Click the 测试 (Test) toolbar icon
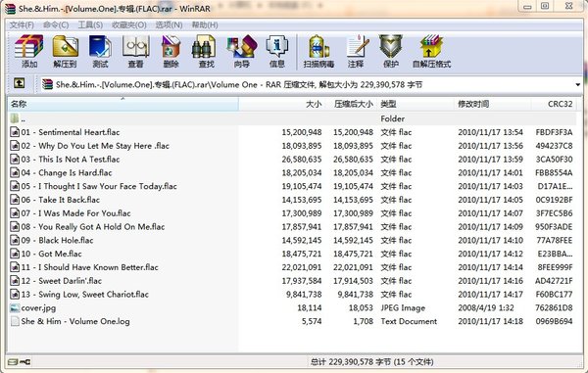Screen dimensions: 588x373 [x=100, y=46]
